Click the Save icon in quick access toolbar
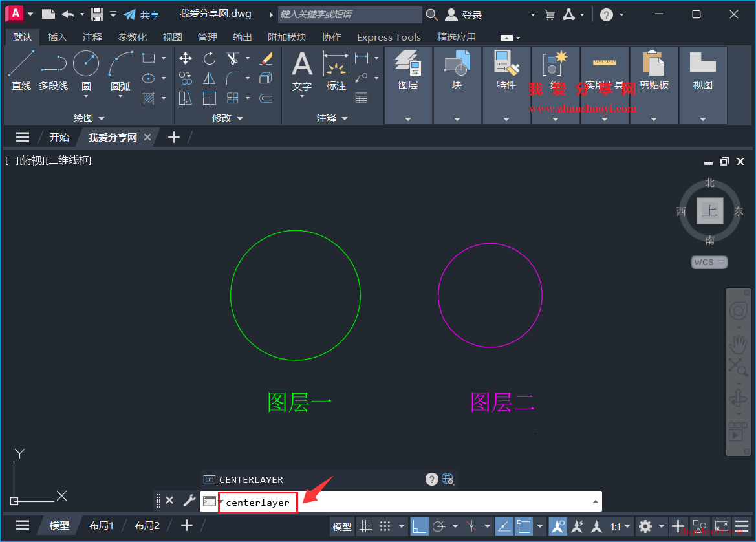This screenshot has height=542, width=756. (x=97, y=14)
